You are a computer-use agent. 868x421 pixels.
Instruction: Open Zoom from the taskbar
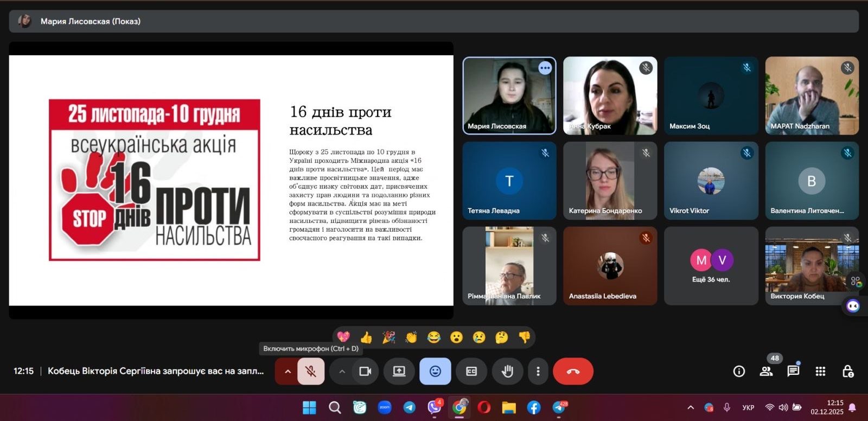point(385,407)
